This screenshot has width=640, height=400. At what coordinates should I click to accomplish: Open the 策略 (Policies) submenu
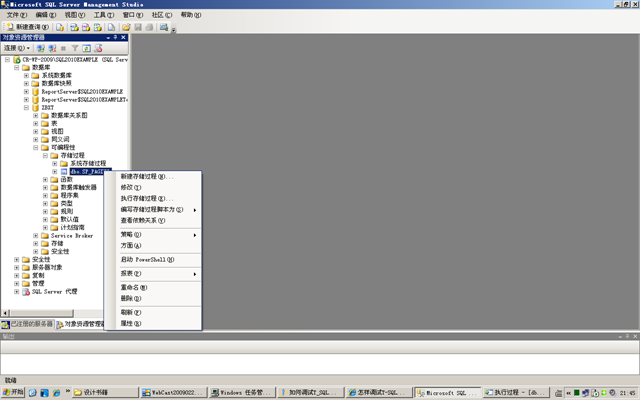153,235
